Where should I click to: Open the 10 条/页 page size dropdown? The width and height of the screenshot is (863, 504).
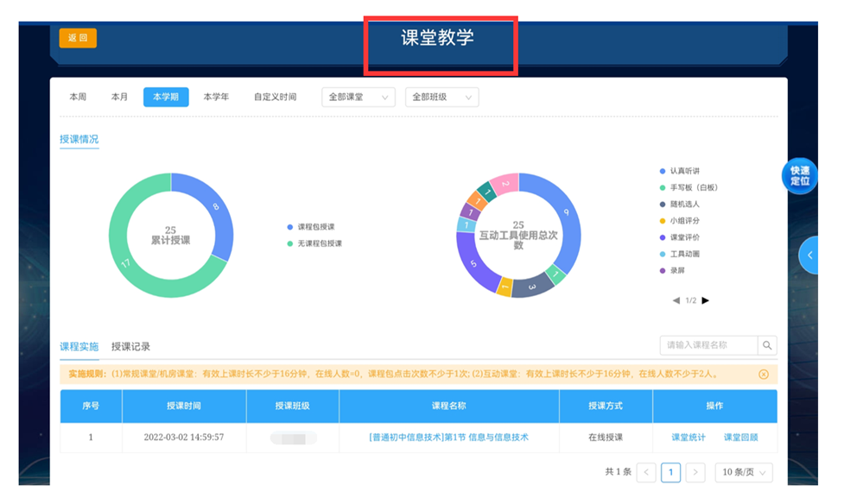coord(744,472)
